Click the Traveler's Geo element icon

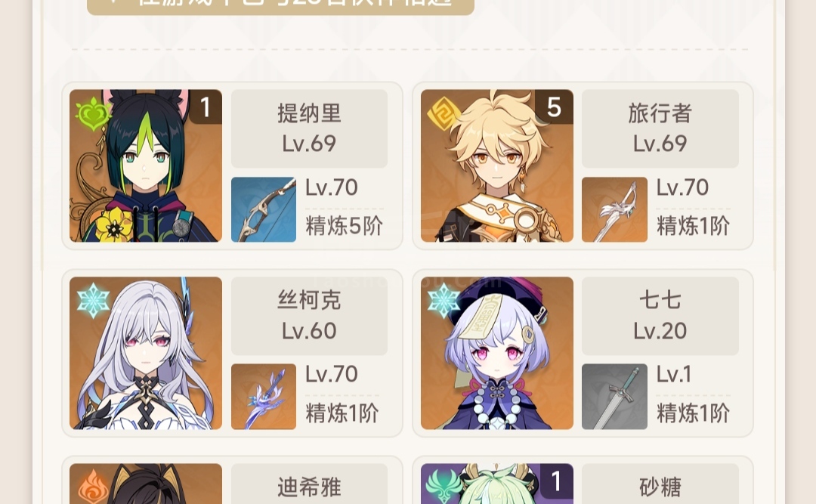[x=444, y=113]
